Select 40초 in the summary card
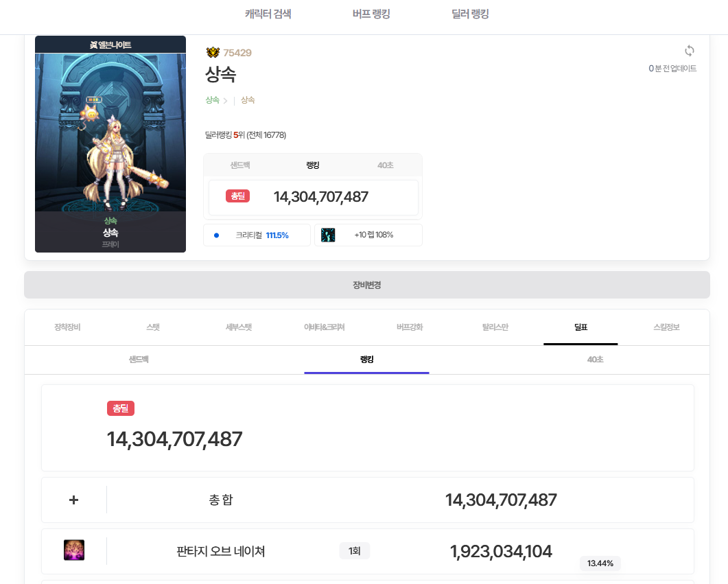The image size is (728, 584). click(386, 165)
